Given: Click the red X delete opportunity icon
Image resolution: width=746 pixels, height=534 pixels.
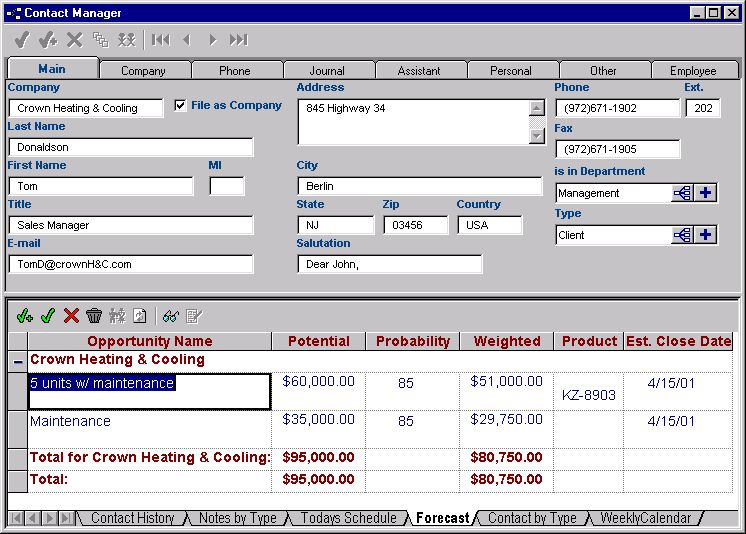Looking at the screenshot, I should tap(71, 316).
